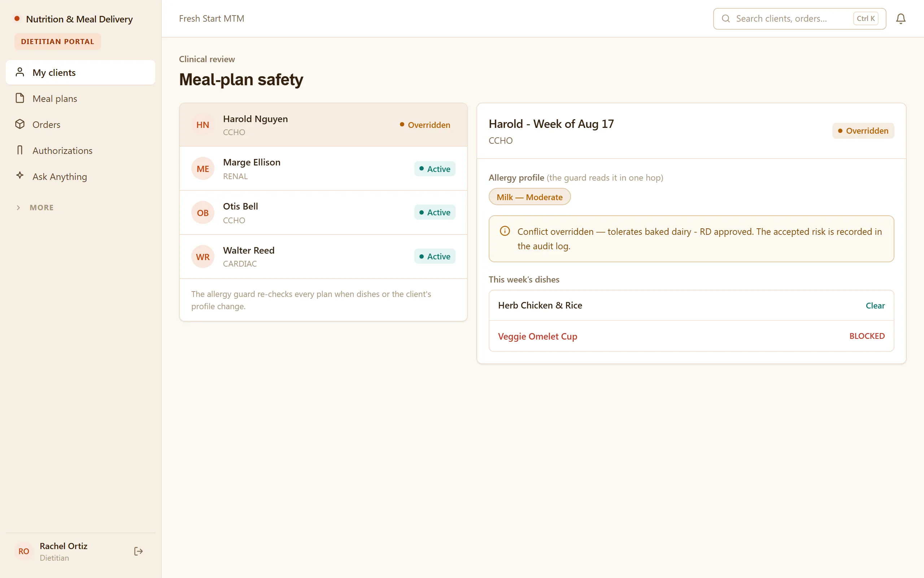This screenshot has width=924, height=578.
Task: Click the Ask Anything sparkle icon
Action: click(x=20, y=176)
